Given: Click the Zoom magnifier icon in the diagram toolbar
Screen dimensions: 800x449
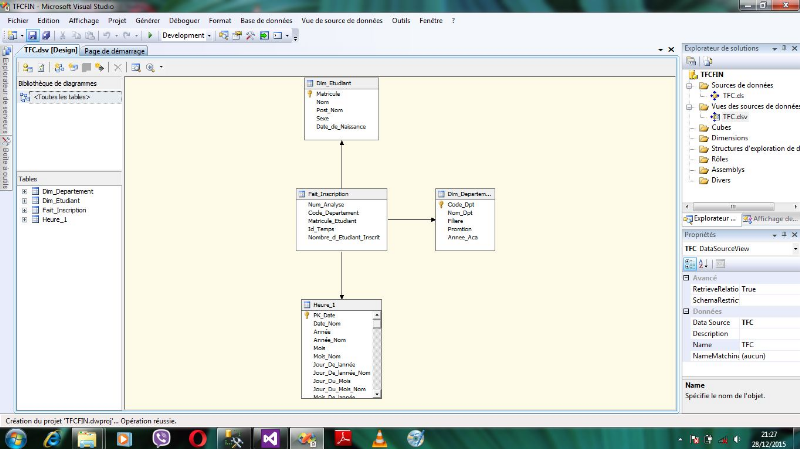Looking at the screenshot, I should pyautogui.click(x=150, y=67).
